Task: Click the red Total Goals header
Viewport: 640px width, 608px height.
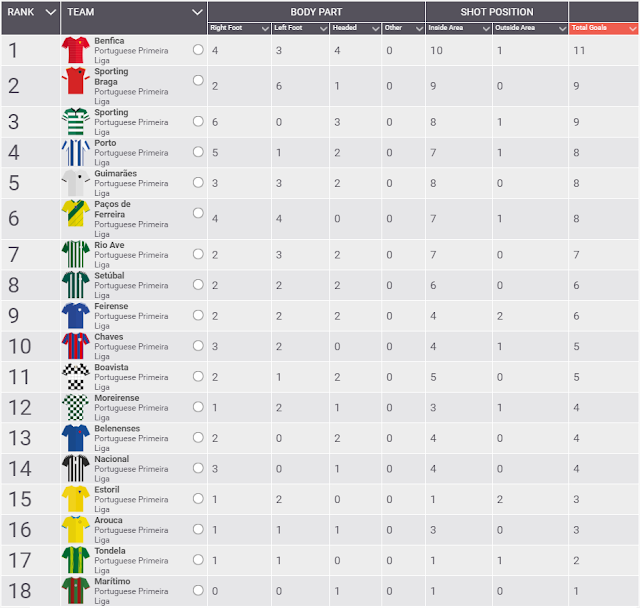Action: pos(603,28)
